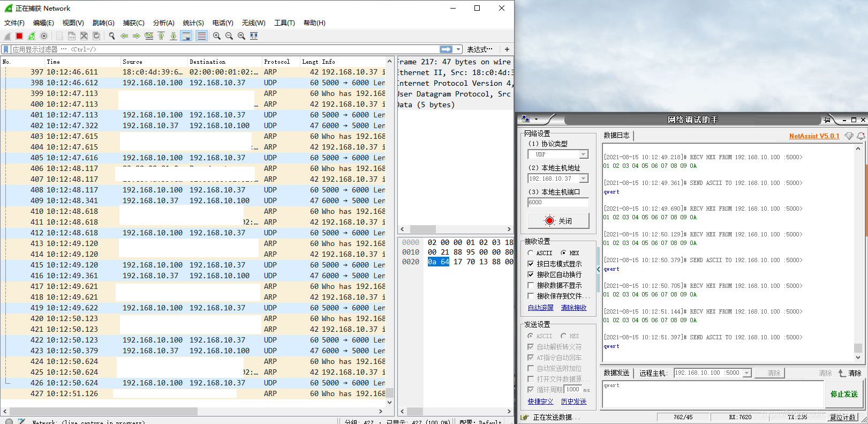The width and height of the screenshot is (868, 424).
Task: Reset text zoom to normal size
Action: [x=241, y=36]
